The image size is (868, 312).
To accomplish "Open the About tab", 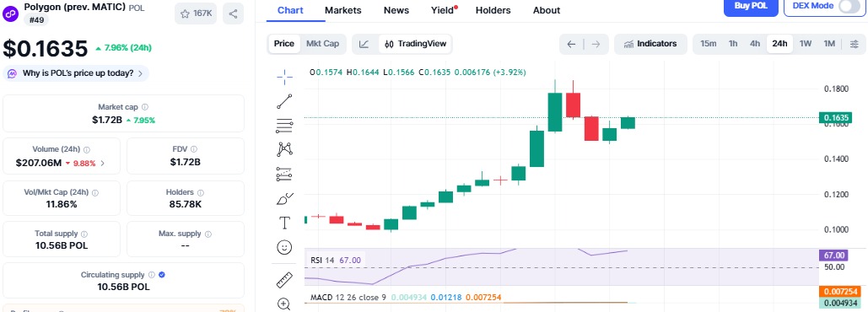I will pos(547,10).
